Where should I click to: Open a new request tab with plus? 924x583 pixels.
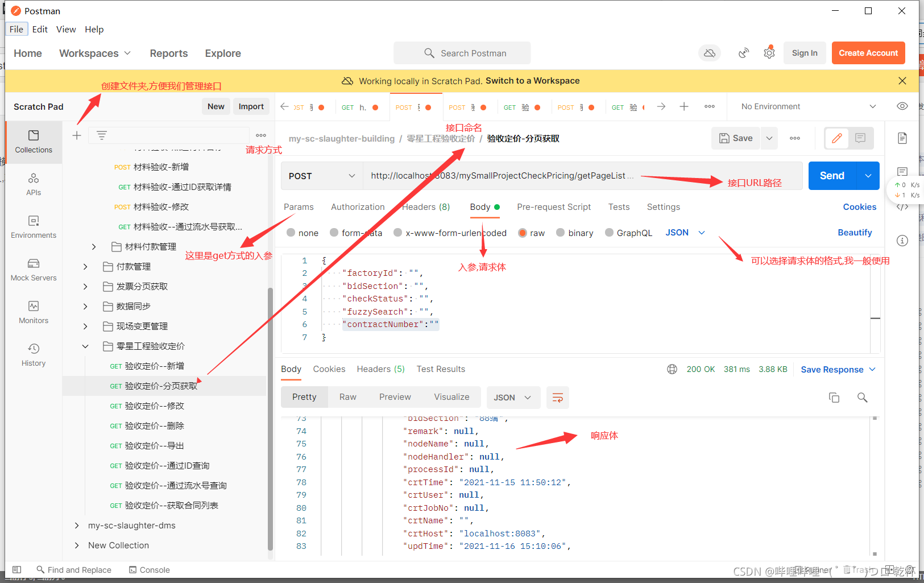tap(684, 106)
